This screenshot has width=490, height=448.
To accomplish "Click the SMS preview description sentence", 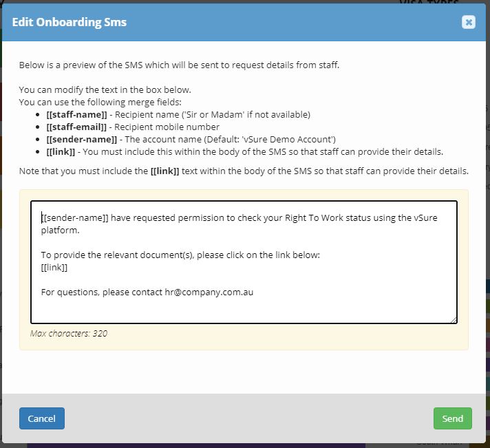I will click(x=179, y=65).
